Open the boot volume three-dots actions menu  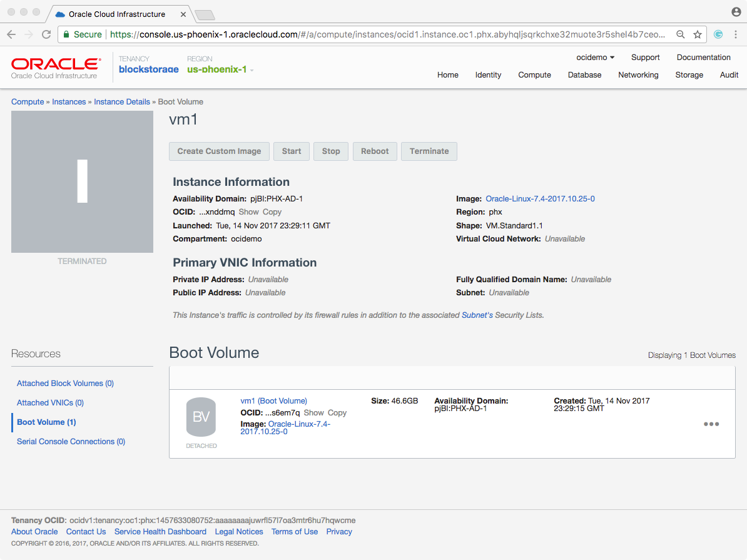point(711,424)
